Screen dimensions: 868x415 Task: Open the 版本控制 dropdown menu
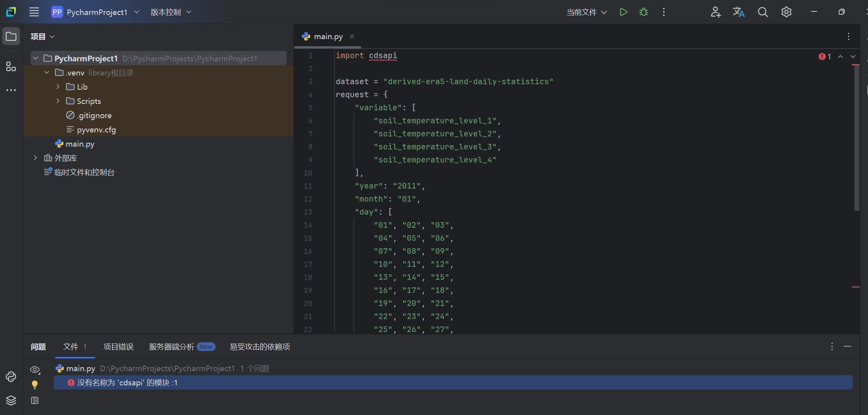pos(171,12)
